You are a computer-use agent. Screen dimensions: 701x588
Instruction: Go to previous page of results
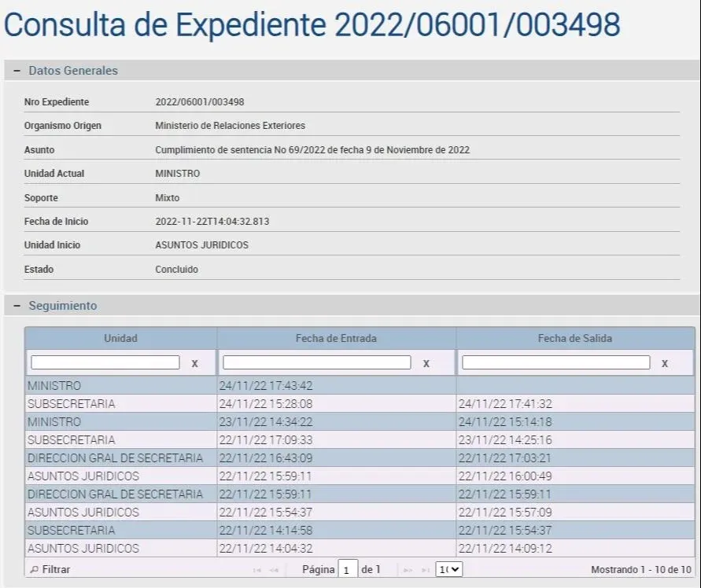[x=274, y=569]
